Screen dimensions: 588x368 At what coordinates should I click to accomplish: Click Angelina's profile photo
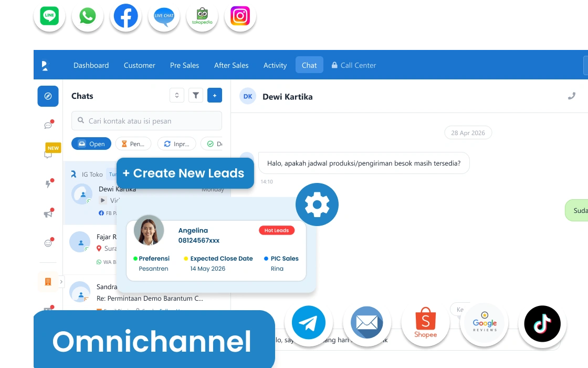point(149,230)
